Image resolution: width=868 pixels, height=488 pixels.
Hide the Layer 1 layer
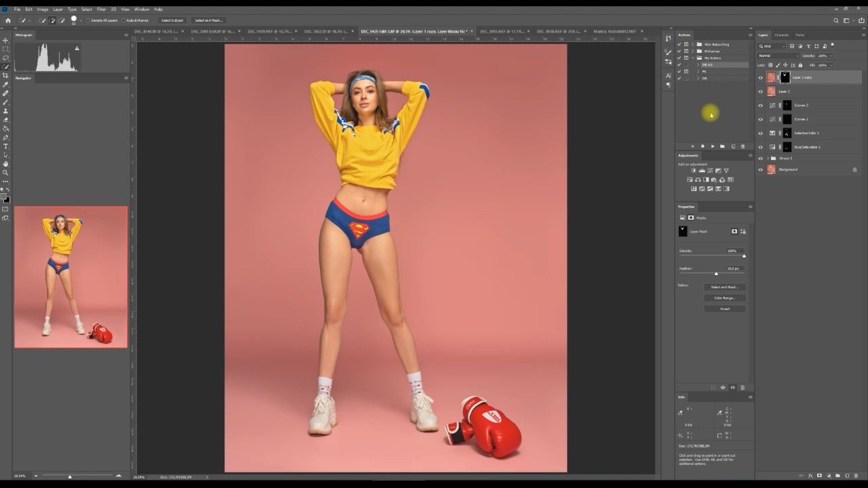coord(760,91)
